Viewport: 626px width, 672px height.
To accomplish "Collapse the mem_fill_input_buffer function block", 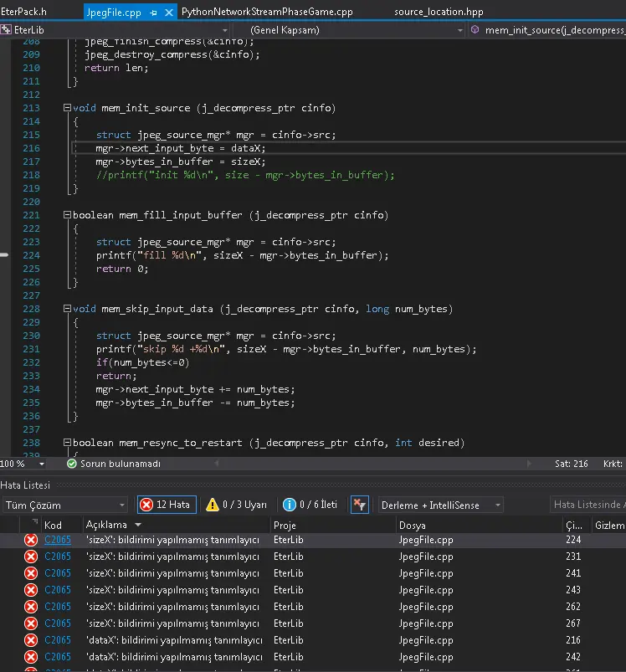I will [66, 216].
